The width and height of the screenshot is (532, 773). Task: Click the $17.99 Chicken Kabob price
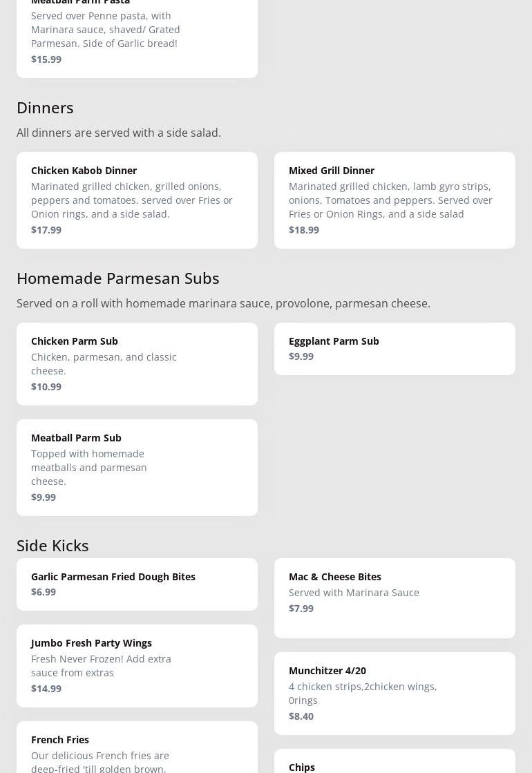point(46,230)
